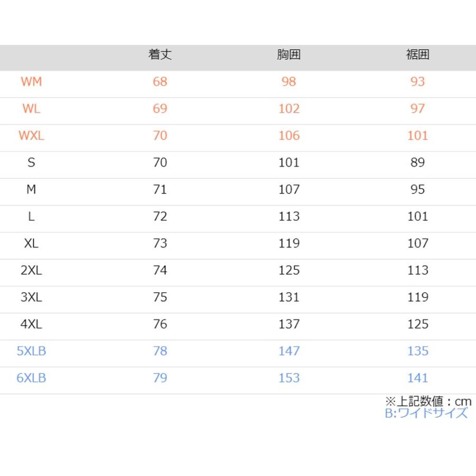Click the 4XL hem value 125
This screenshot has width=476, height=476.
click(418, 324)
